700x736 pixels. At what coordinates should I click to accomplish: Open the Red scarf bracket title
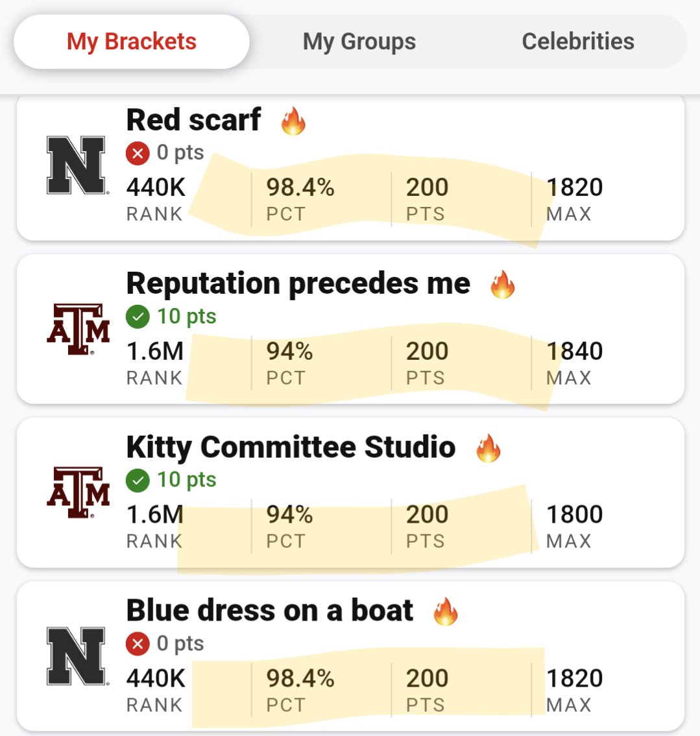193,120
